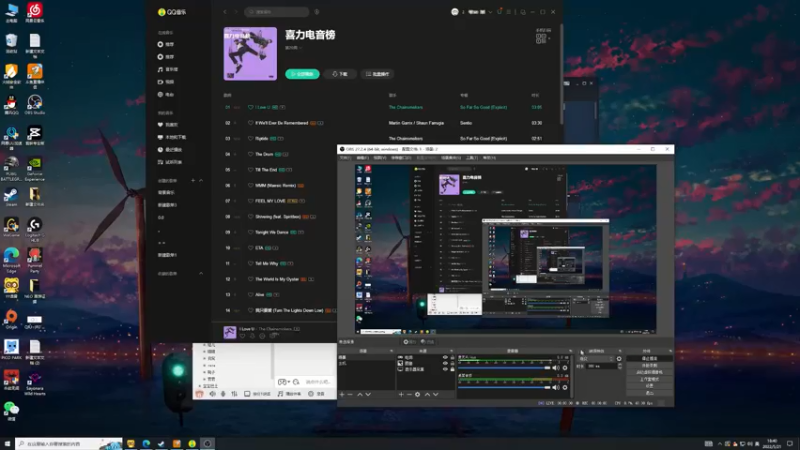The height and width of the screenshot is (450, 800).
Task: Click album So Far So Good (Explicit) in row 01
Action: pyautogui.click(x=483, y=107)
